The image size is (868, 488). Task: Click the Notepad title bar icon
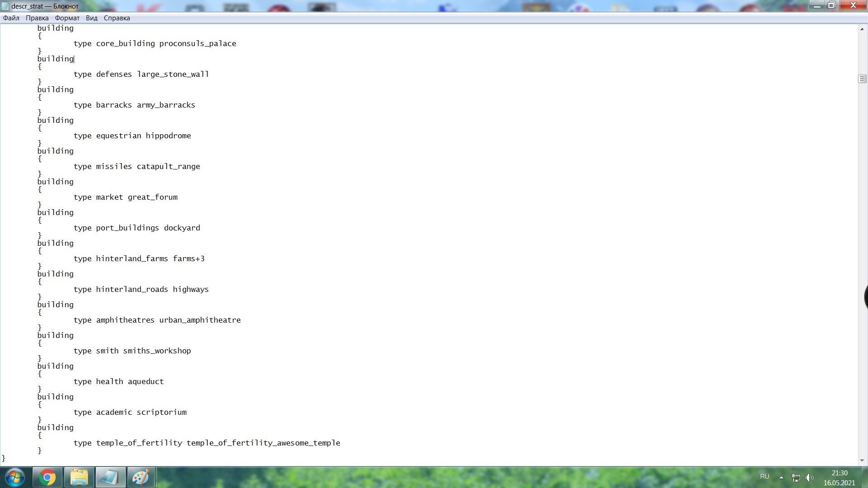tap(5, 6)
